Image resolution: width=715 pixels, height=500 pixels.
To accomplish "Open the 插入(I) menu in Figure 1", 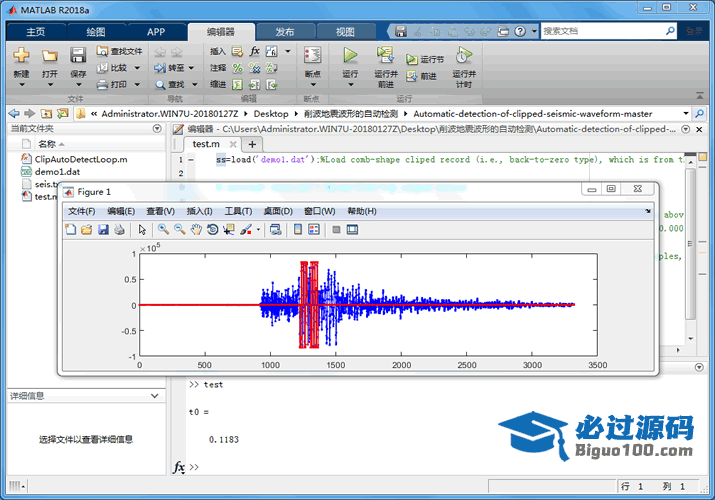I will pos(199,211).
